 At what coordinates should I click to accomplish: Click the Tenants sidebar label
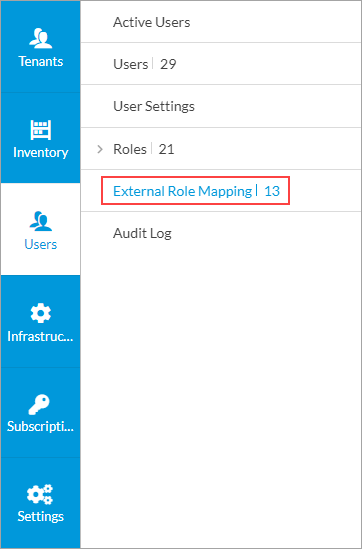41,61
